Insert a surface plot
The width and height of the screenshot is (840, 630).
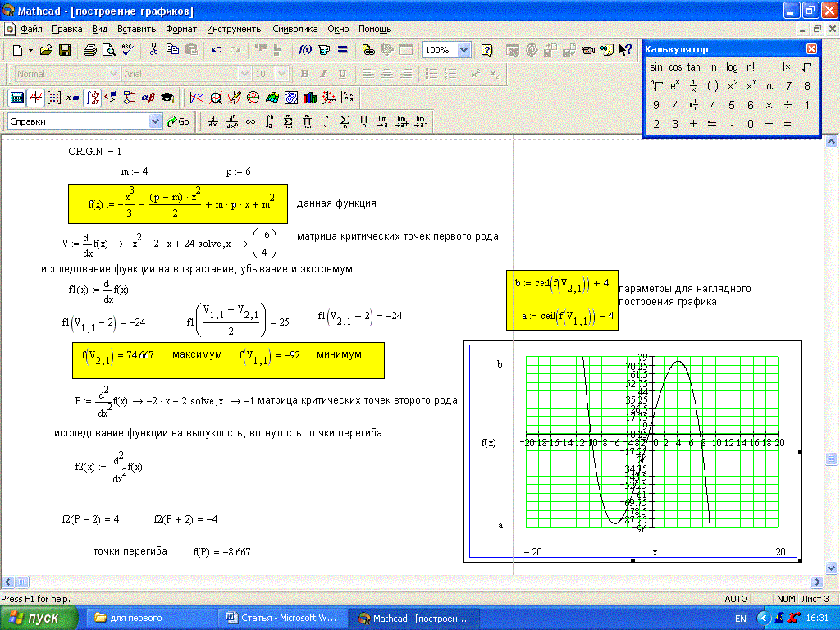(x=272, y=98)
